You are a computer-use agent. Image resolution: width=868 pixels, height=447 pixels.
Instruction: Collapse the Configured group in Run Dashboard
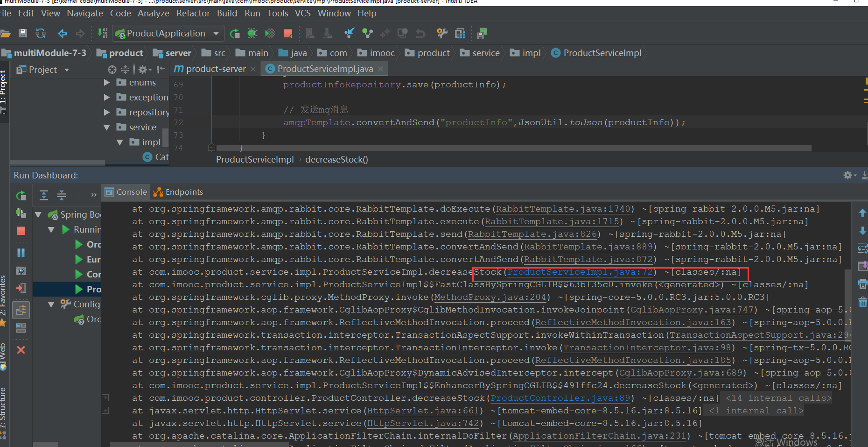pyautogui.click(x=51, y=305)
